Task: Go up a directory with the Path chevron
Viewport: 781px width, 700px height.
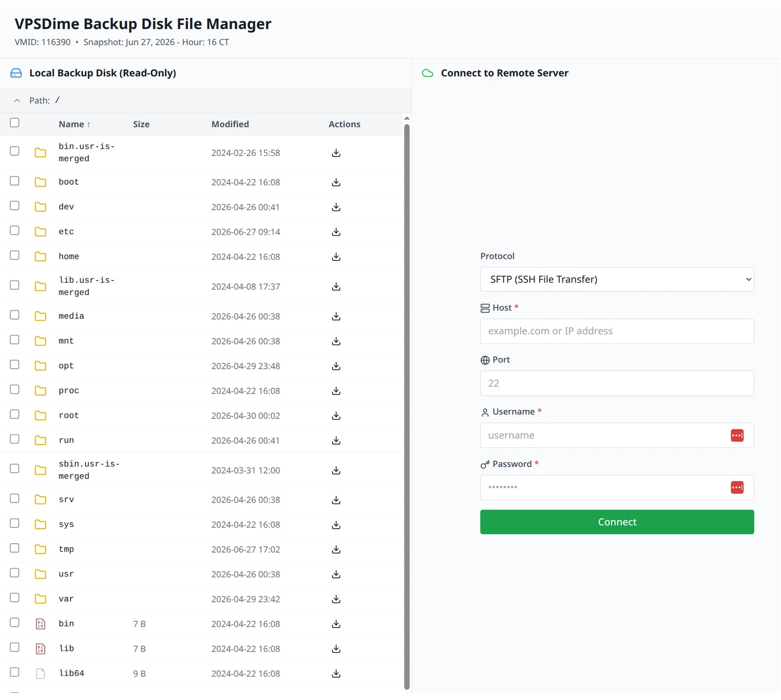Action: coord(17,100)
